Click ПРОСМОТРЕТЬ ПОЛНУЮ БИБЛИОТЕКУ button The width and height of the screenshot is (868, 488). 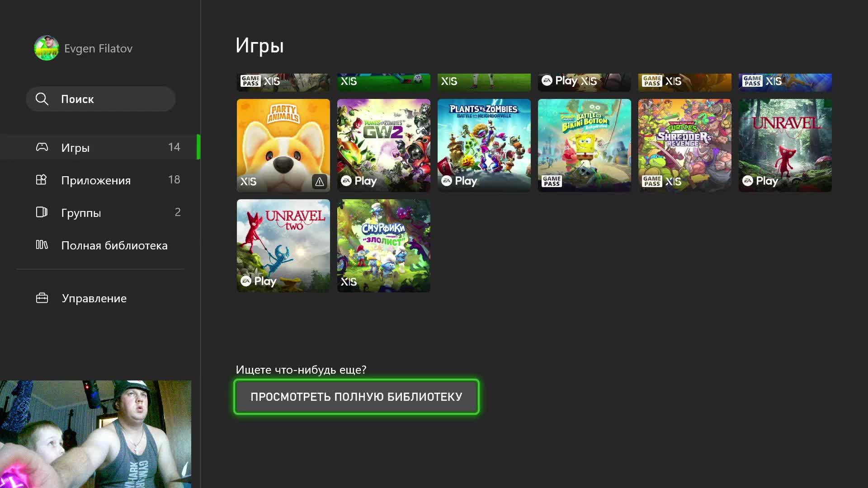356,397
